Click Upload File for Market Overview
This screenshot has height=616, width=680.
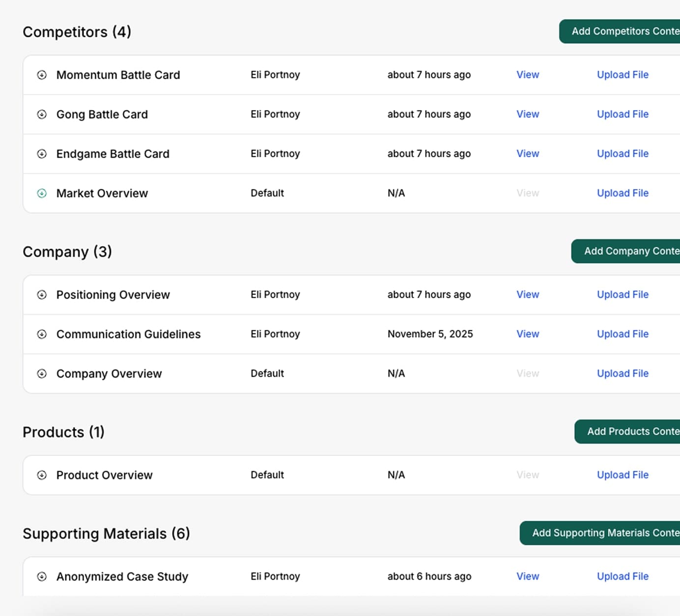[x=622, y=193]
